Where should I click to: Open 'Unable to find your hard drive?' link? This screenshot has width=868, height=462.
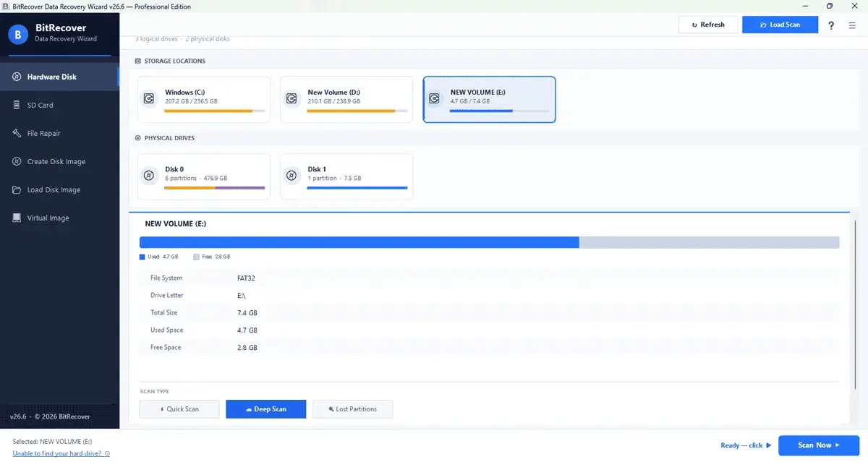pos(58,454)
